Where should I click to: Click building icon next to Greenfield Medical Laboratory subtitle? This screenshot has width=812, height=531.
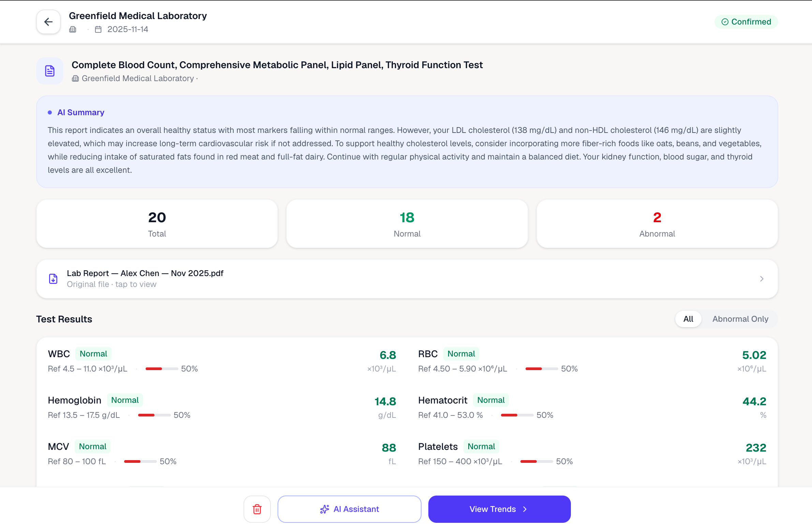75,78
